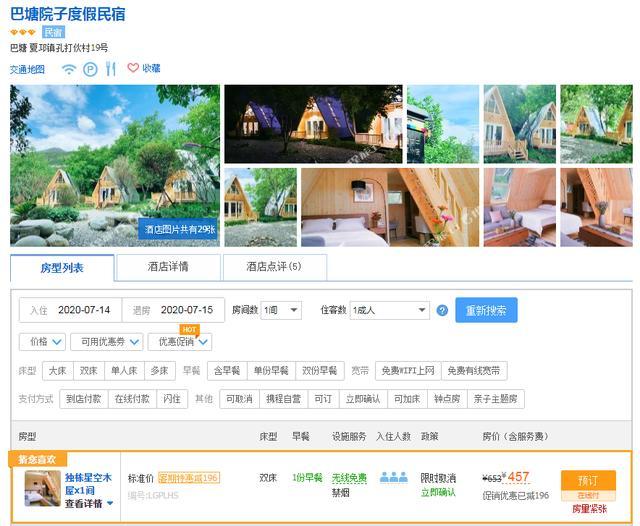Toggle the 含早餐 breakfast filter

point(227,371)
